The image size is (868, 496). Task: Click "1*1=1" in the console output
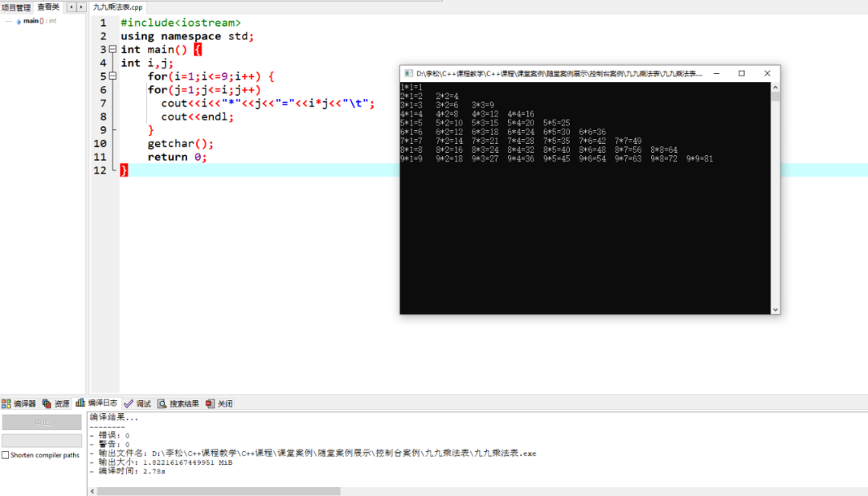[411, 87]
